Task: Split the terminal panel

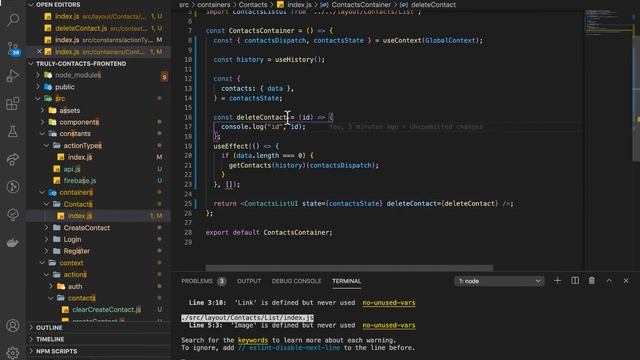Action: (x=575, y=281)
